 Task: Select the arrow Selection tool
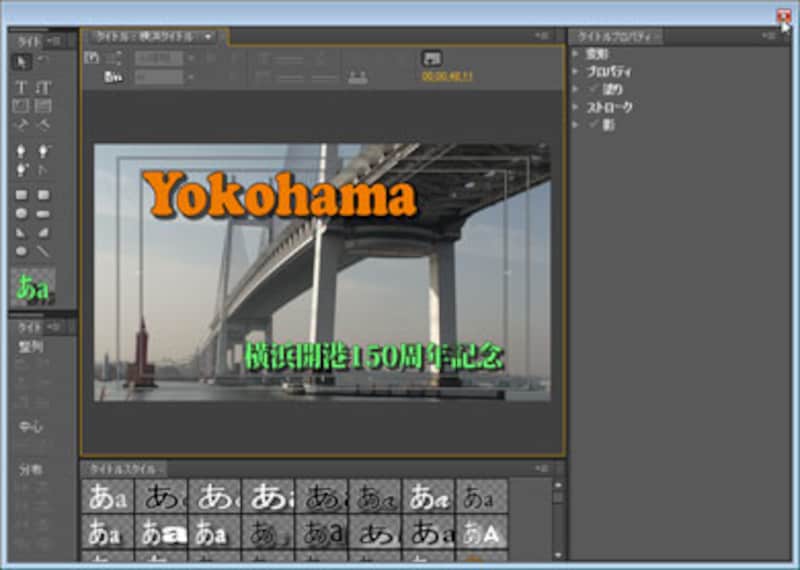click(x=21, y=62)
